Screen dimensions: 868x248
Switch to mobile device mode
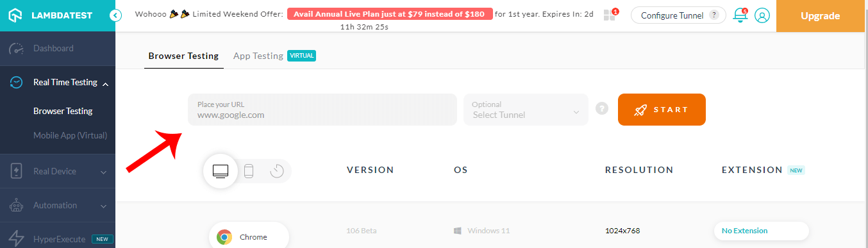(x=249, y=171)
